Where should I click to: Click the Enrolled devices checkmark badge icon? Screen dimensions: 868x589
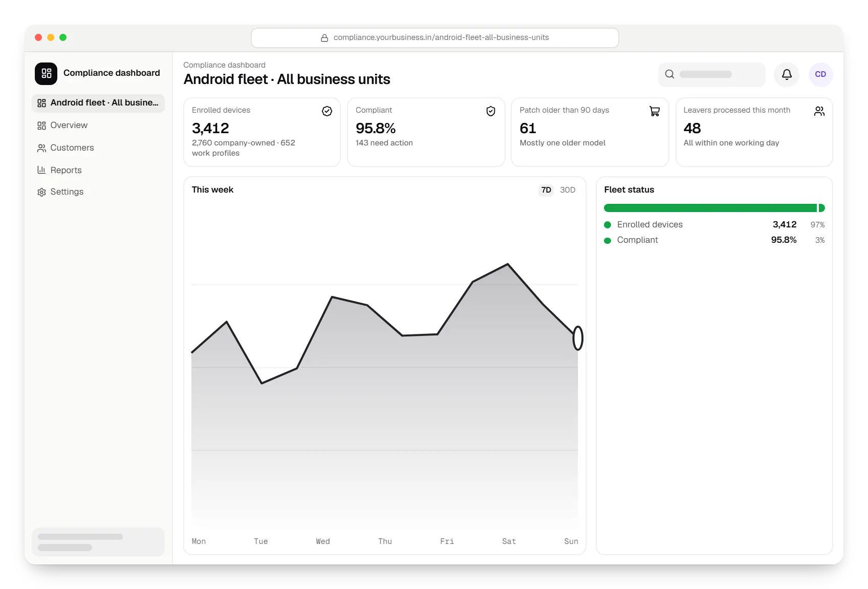click(x=327, y=111)
